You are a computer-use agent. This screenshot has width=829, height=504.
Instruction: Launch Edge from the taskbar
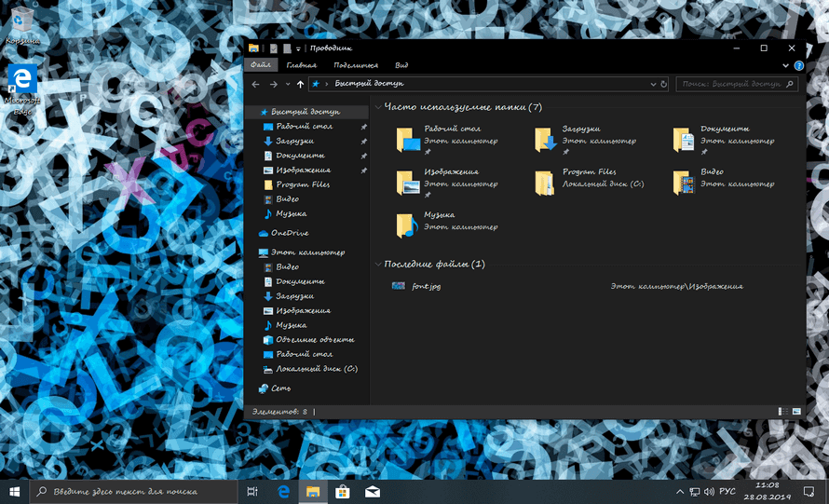283,492
